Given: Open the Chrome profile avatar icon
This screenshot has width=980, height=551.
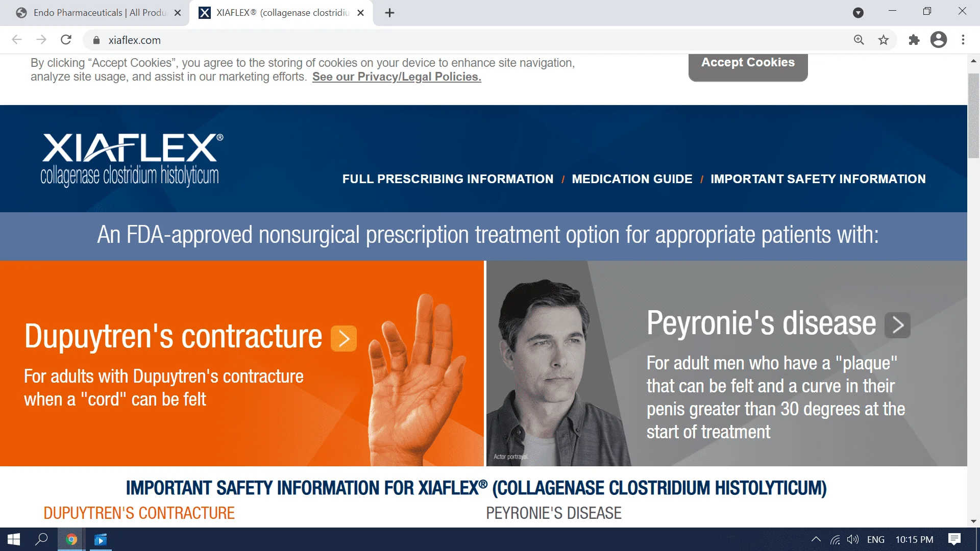Looking at the screenshot, I should coord(938,40).
